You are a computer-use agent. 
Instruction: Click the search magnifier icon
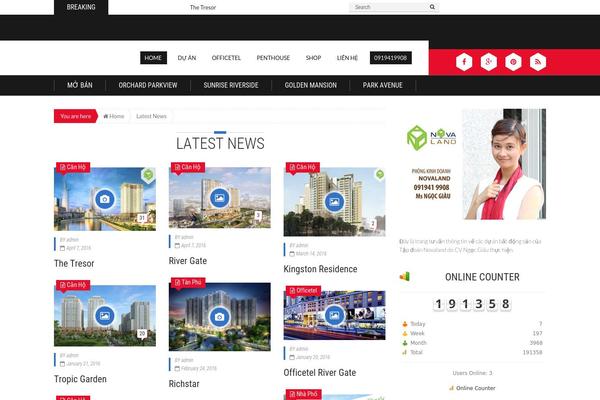[x=432, y=7]
